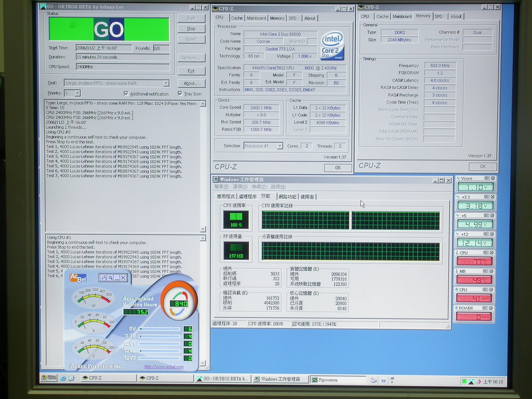532x399 pixels.
Task: Switch to the Pipowervn taskbar button
Action: 338,380
